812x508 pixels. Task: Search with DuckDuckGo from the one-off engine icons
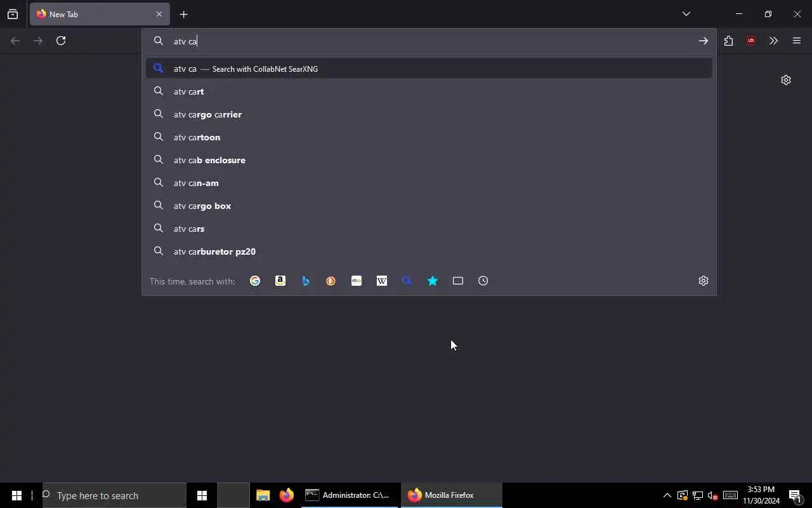pos(331,281)
